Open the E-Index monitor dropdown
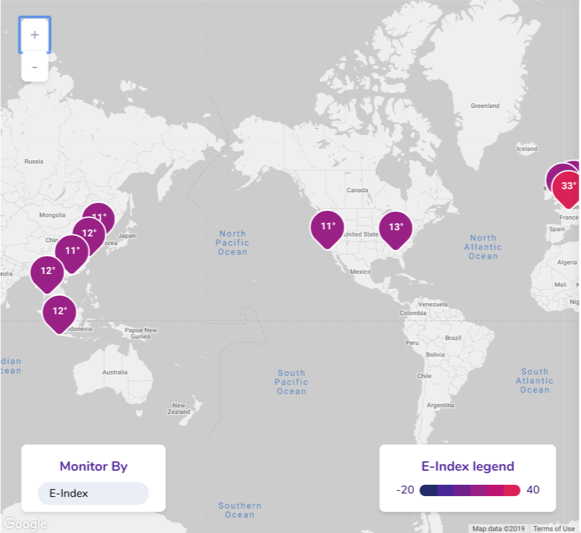 tap(93, 493)
